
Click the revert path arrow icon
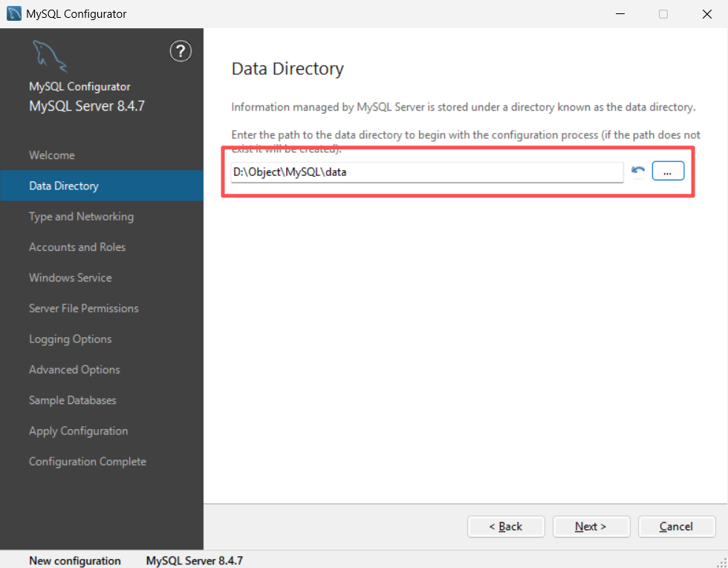pos(637,172)
